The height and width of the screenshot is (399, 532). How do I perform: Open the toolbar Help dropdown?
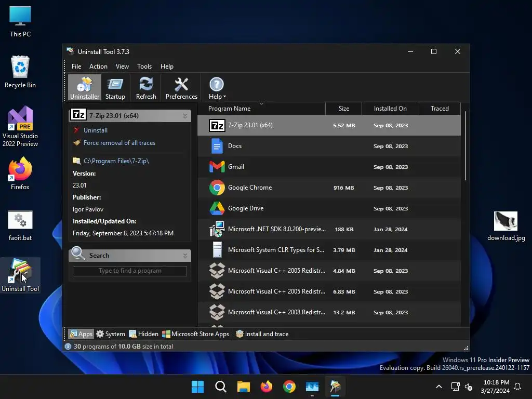[217, 87]
